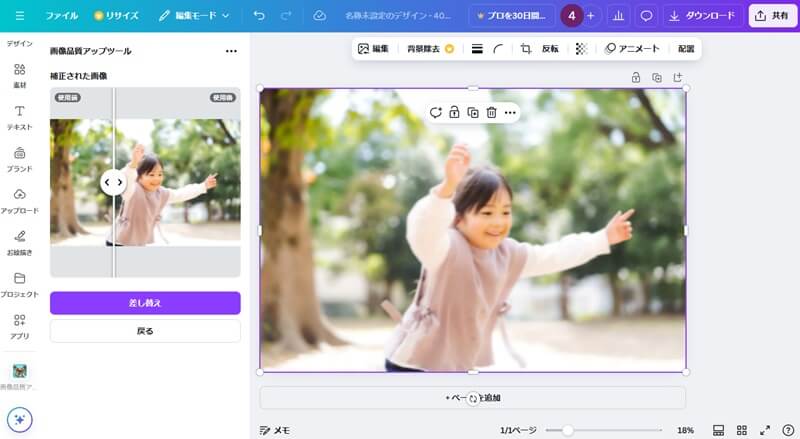Open the help question mark icon
Image resolution: width=800 pixels, height=439 pixels.
tap(788, 430)
